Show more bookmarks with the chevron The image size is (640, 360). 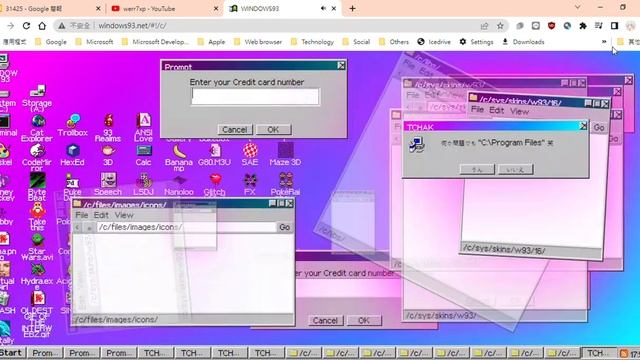pyautogui.click(x=604, y=42)
